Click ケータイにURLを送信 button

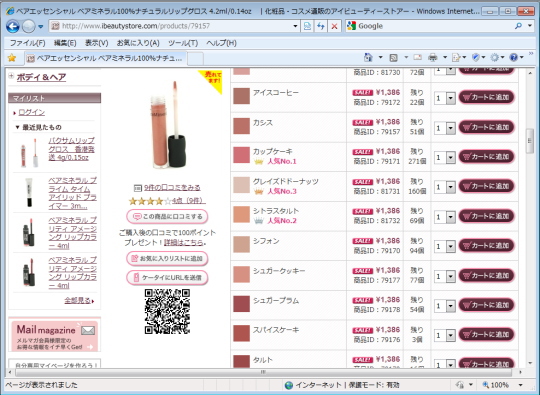(167, 278)
